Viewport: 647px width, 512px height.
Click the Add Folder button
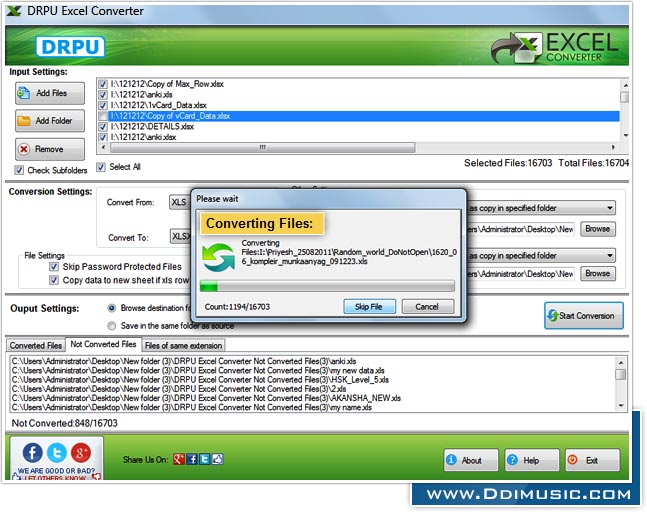pos(50,121)
